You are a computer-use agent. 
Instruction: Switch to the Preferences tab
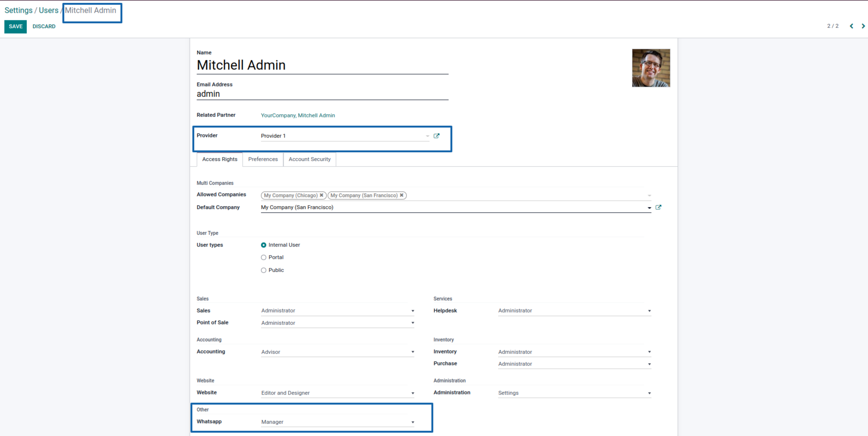(263, 159)
